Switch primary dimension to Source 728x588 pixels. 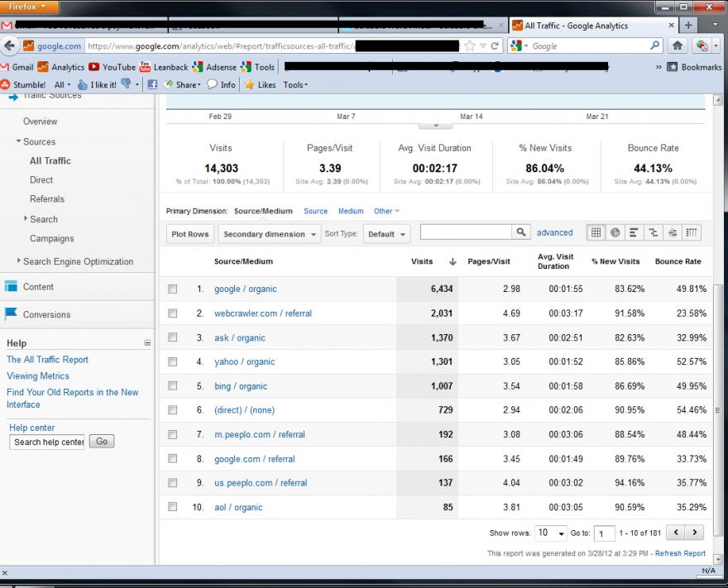316,211
